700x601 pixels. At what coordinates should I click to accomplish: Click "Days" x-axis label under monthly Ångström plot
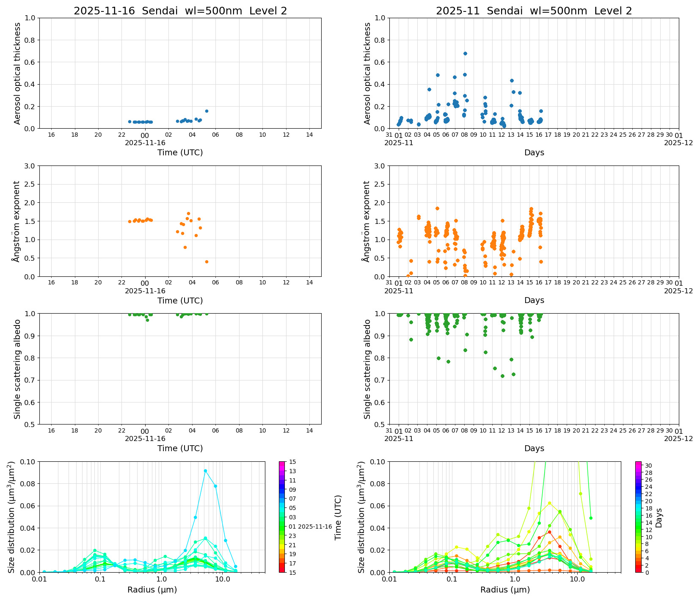[534, 300]
